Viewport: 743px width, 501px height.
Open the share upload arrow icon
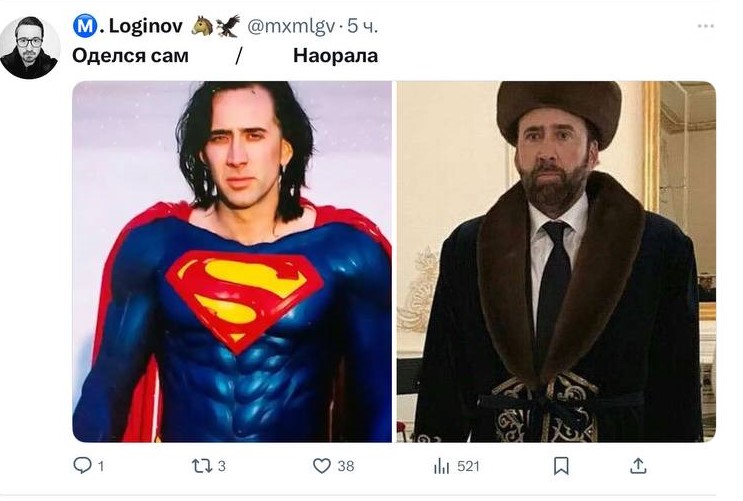click(638, 465)
